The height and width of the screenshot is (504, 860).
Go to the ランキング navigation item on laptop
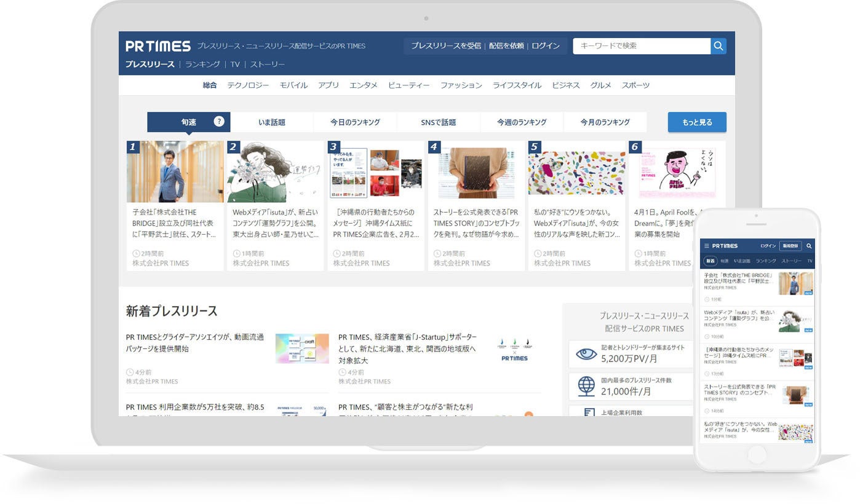click(202, 65)
